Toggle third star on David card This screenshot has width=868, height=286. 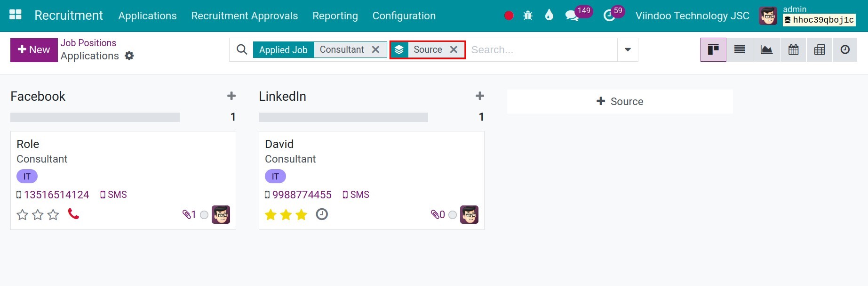click(x=302, y=215)
